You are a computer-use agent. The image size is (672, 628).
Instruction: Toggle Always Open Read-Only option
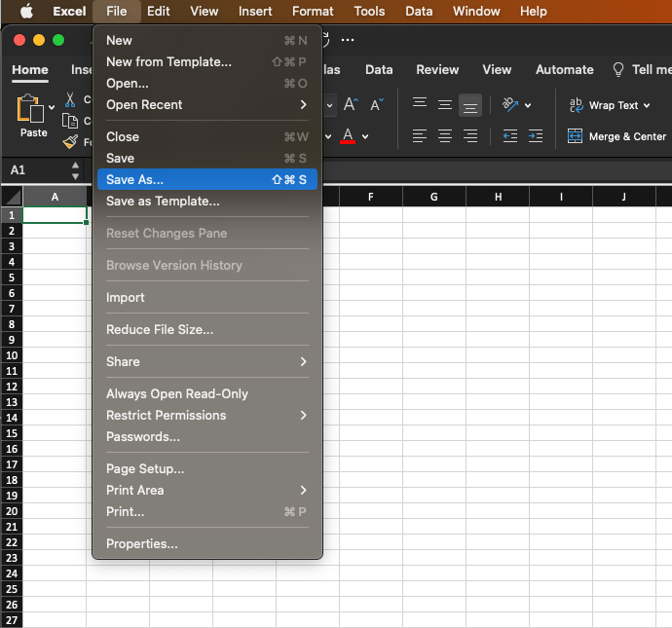[x=177, y=393]
